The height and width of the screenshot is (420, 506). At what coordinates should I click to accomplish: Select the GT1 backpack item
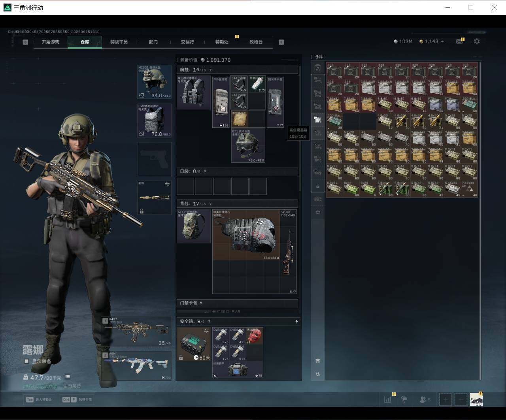click(x=194, y=226)
